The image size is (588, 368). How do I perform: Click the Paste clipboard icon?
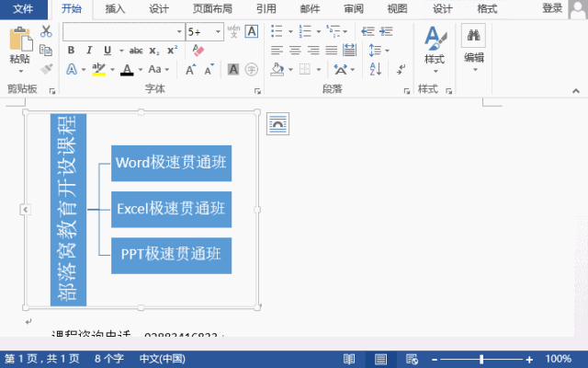(20, 39)
